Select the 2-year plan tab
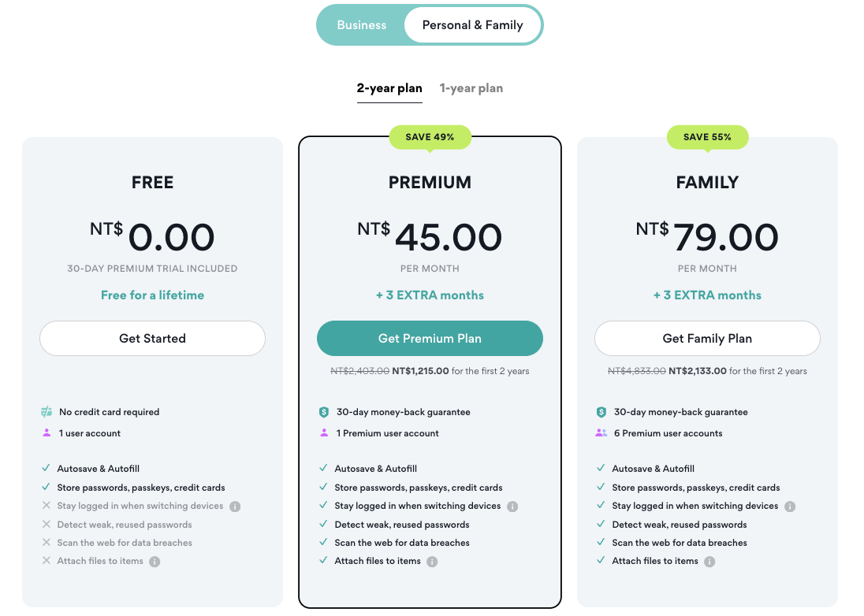The width and height of the screenshot is (864, 616). [389, 88]
